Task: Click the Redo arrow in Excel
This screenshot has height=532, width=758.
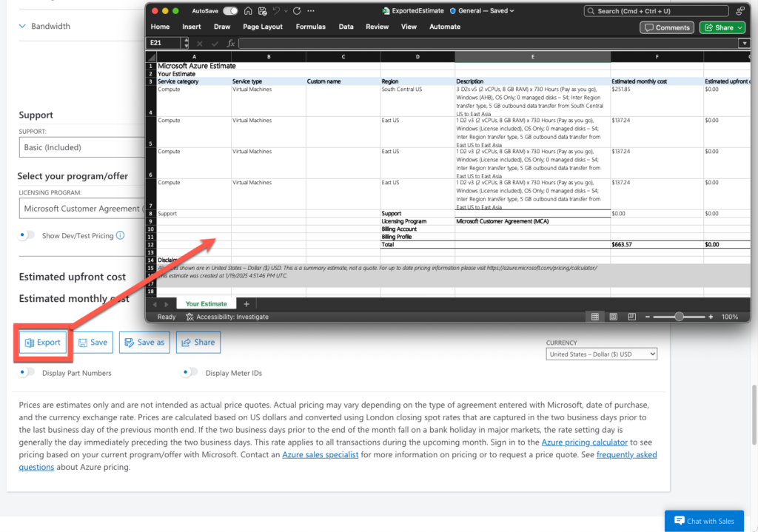Action: (x=297, y=10)
